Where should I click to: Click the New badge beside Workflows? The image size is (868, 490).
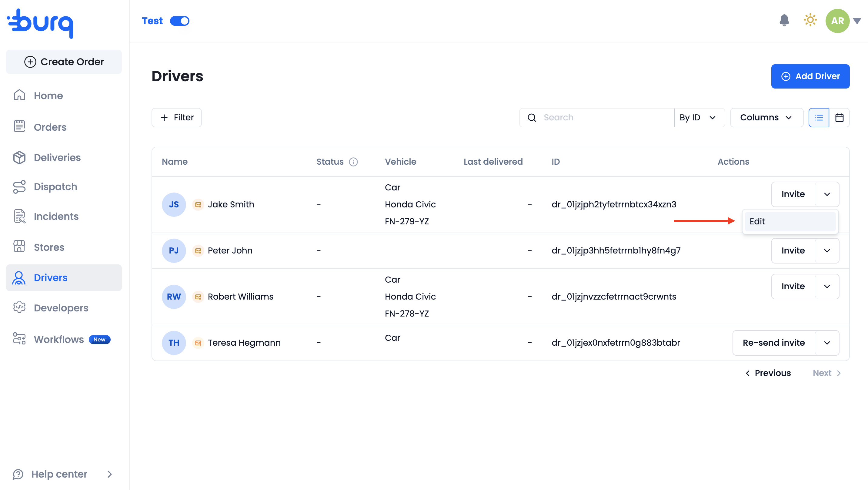click(x=99, y=339)
